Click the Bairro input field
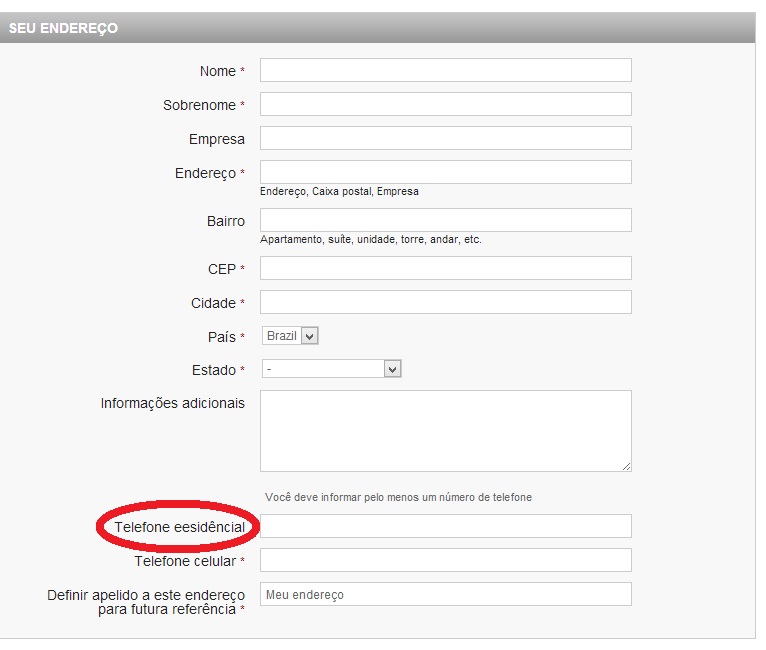This screenshot has height=650, width=766. click(x=446, y=220)
